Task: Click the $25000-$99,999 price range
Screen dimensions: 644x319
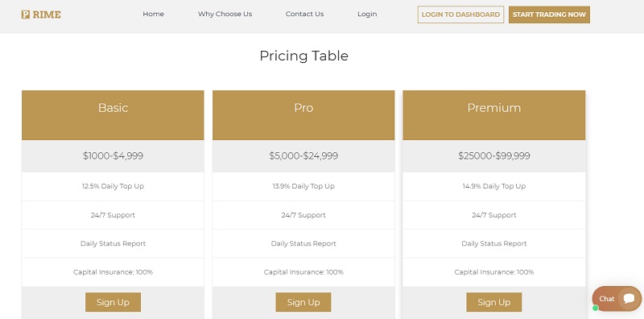Action: (x=494, y=155)
